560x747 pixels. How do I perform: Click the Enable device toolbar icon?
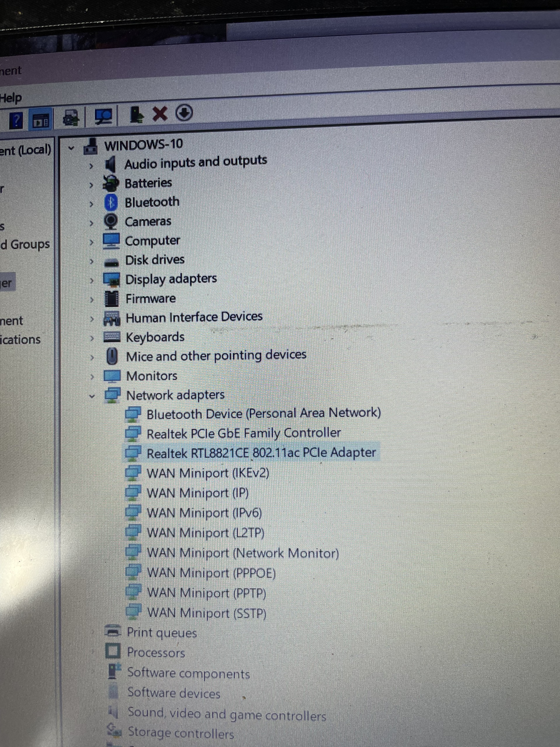tap(137, 115)
